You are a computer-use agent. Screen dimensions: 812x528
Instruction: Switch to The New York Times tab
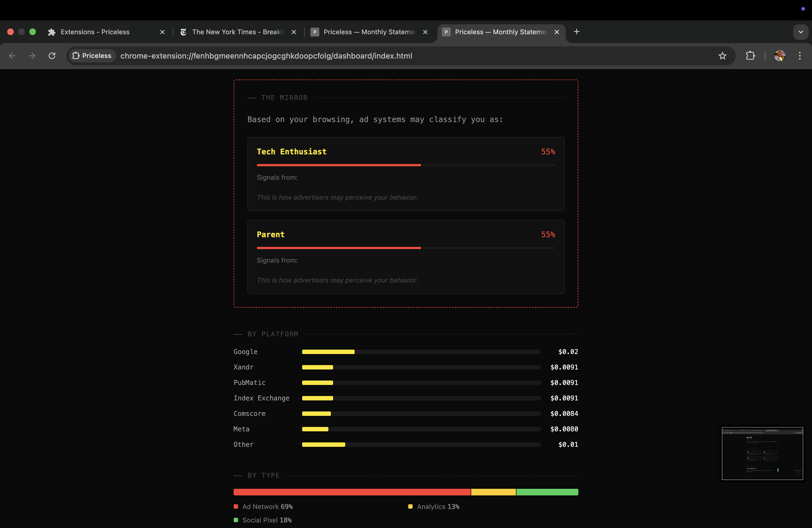click(238, 32)
